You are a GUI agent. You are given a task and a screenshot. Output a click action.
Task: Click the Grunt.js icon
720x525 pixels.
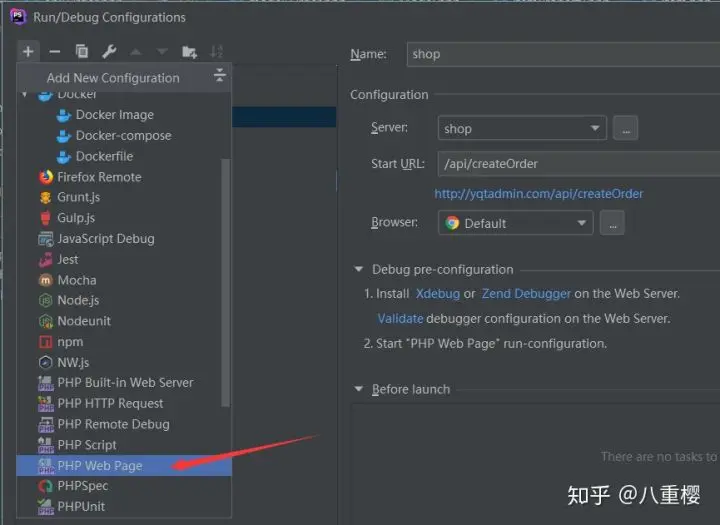click(45, 198)
